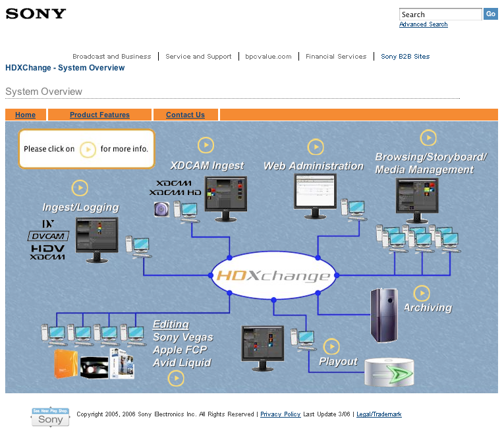This screenshot has width=504, height=442.
Task: Click play icon above Browsing/Storyboard/Media Management
Action: click(428, 138)
